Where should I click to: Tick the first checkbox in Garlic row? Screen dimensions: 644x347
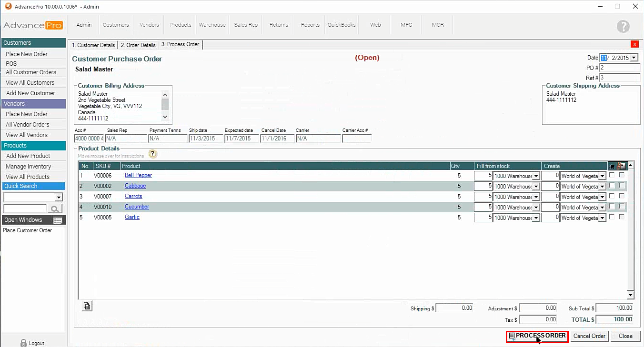[x=612, y=217]
